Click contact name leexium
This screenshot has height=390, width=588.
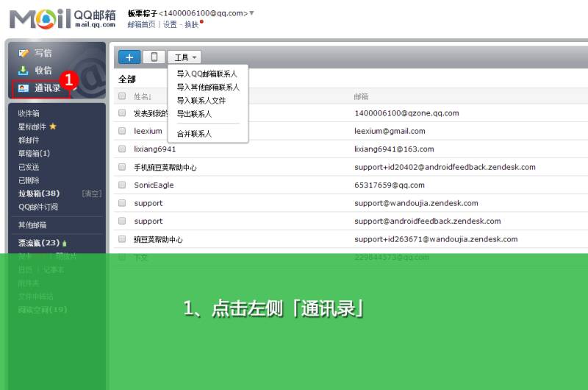point(148,131)
